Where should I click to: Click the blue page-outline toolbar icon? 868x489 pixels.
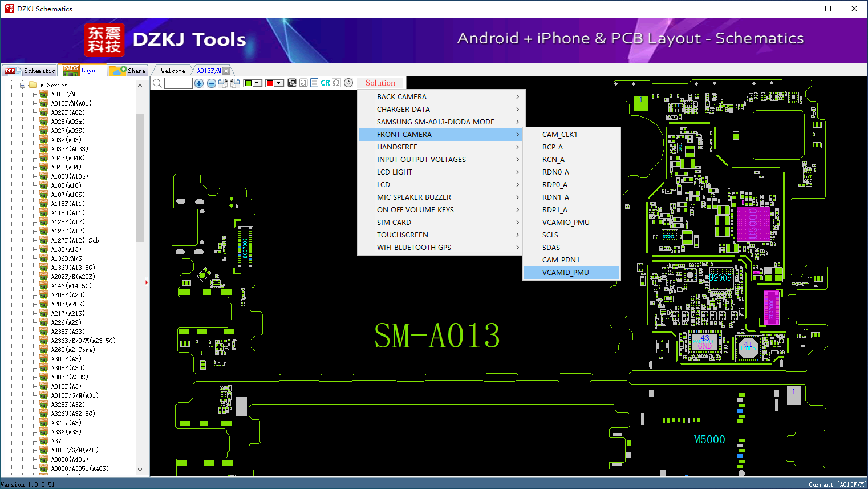pyautogui.click(x=314, y=83)
